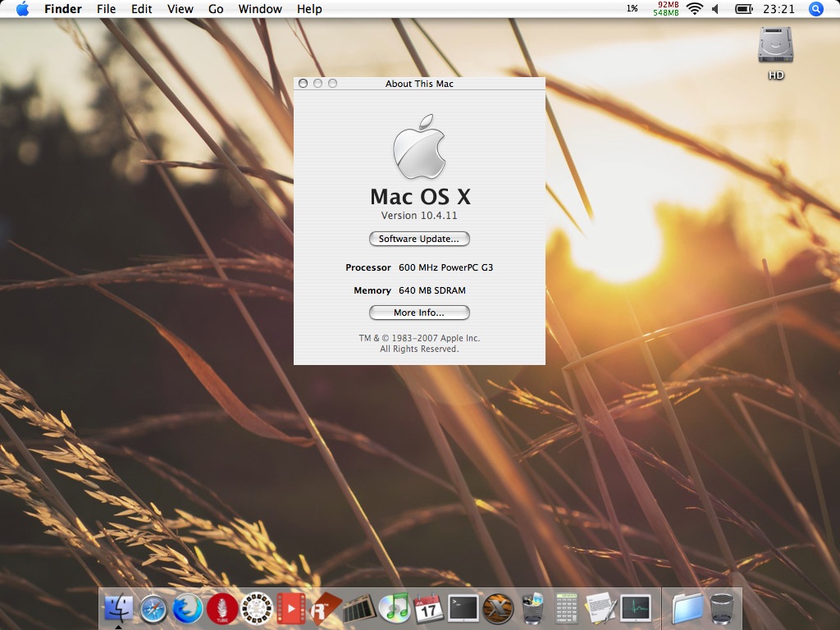This screenshot has height=630, width=840.
Task: Open the red film-strip player app in Dock
Action: coord(291,609)
